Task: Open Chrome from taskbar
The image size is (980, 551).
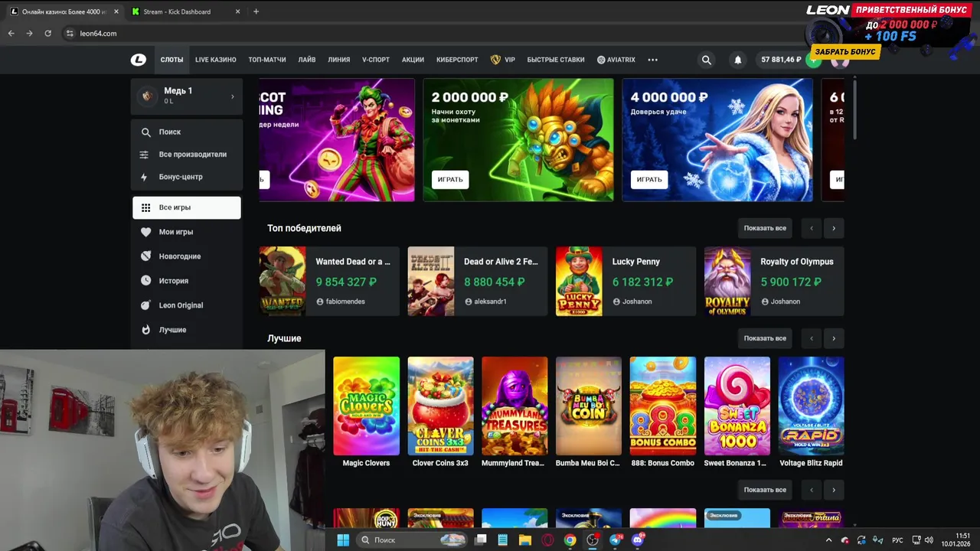Action: tap(570, 540)
